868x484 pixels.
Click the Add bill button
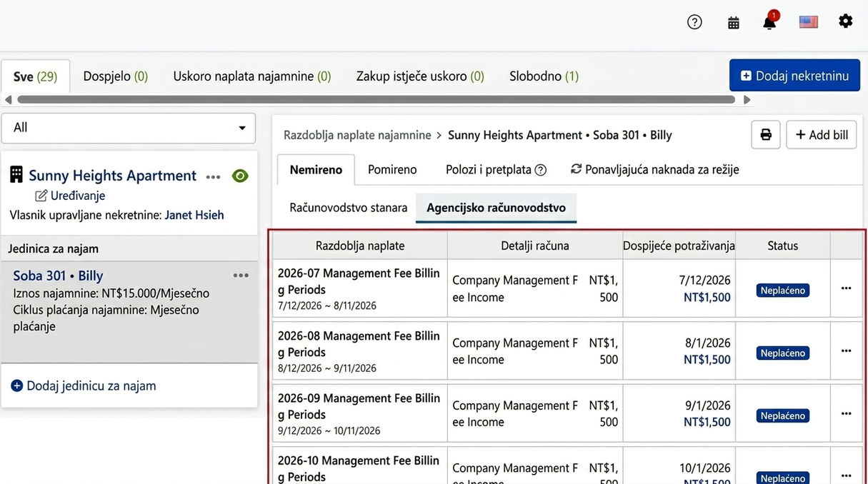[x=822, y=135]
